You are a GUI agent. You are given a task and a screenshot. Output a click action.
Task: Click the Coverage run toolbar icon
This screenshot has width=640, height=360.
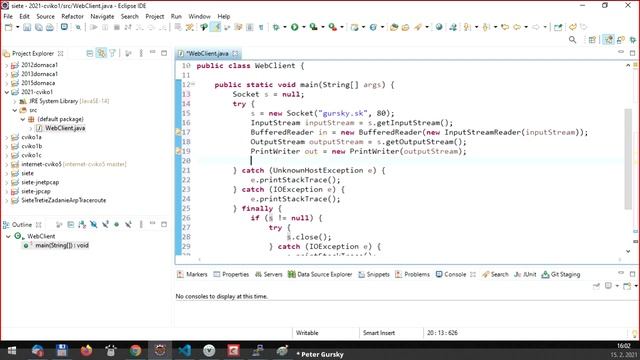[313, 27]
